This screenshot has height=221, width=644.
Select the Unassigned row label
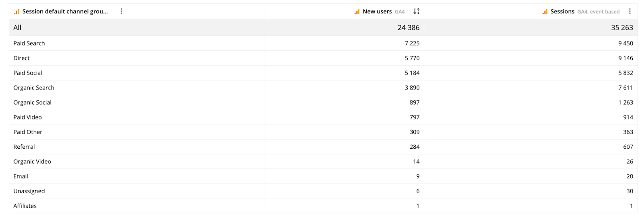29,191
